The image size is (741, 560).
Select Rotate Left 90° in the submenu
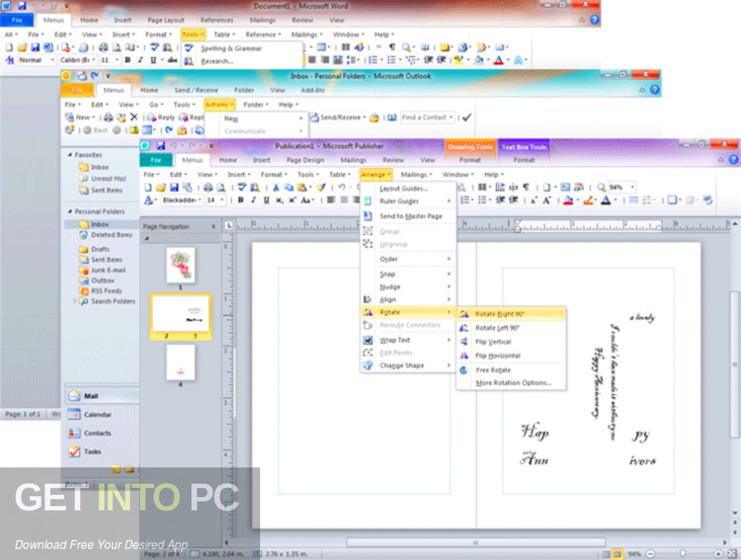tap(511, 327)
